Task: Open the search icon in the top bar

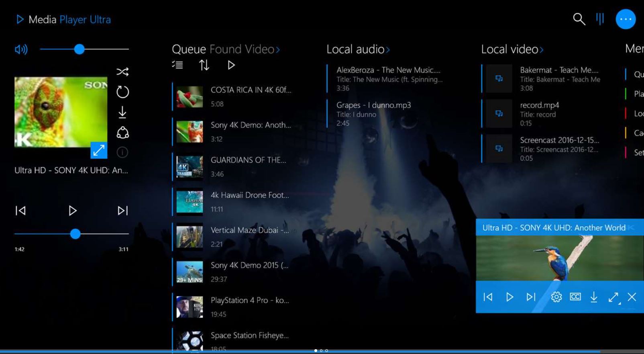Action: pyautogui.click(x=579, y=19)
